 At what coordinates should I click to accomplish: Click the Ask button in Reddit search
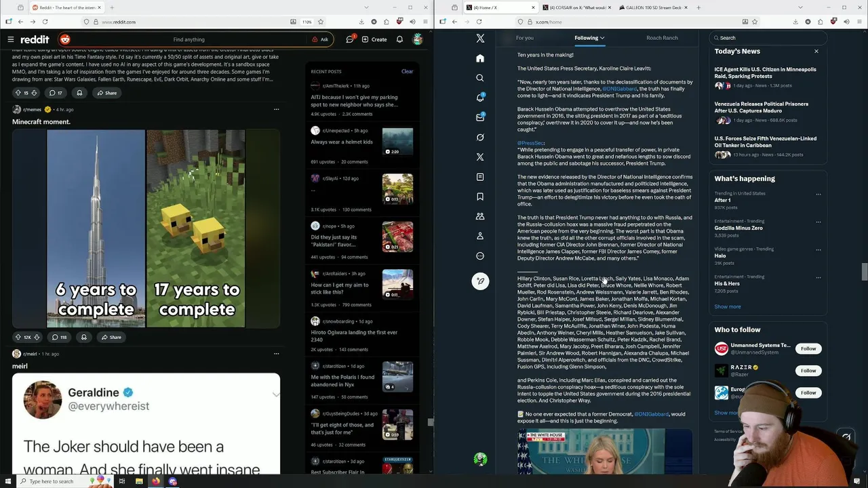(x=320, y=39)
